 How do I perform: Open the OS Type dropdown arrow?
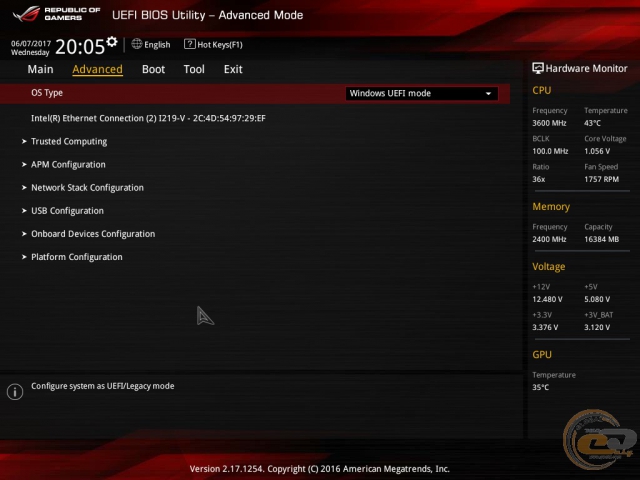click(488, 93)
